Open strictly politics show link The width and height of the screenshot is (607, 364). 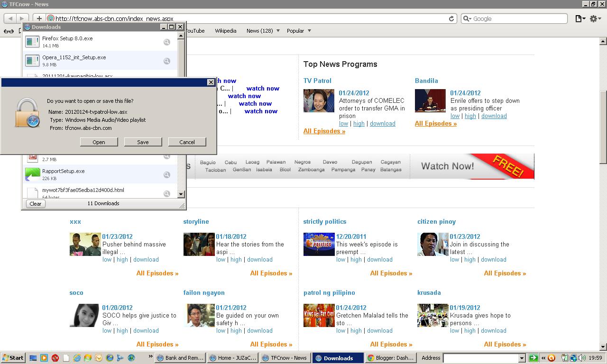point(325,221)
